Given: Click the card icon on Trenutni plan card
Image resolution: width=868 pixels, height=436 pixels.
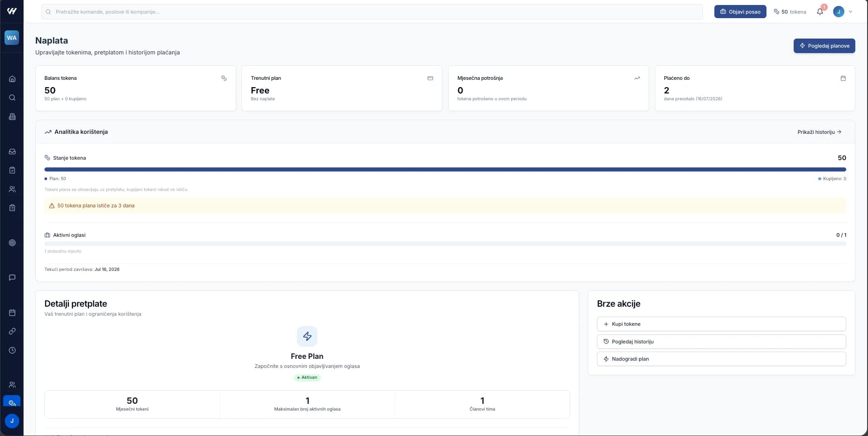Looking at the screenshot, I should tap(430, 78).
